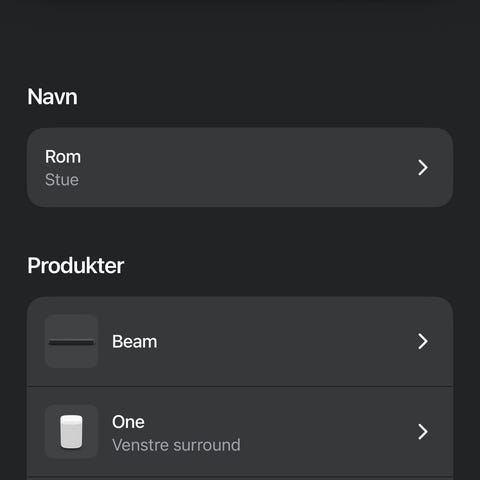480x480 pixels.
Task: Tap the white One speaker icon
Action: click(x=71, y=432)
